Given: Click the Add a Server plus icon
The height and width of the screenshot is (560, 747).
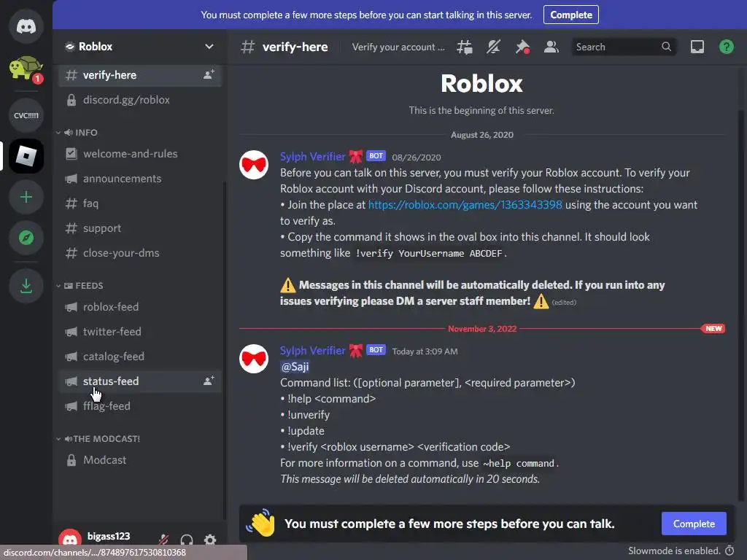Looking at the screenshot, I should point(26,197).
